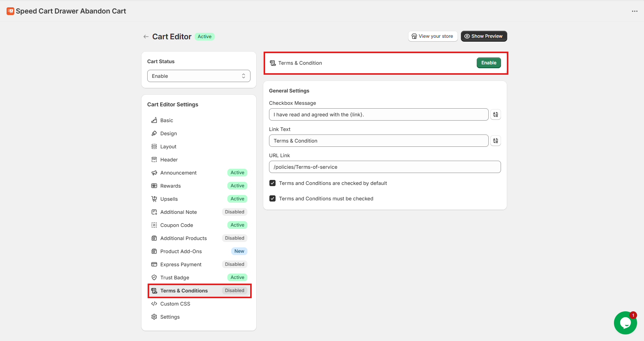This screenshot has height=341, width=644.
Task: Click the Speed Cart Drawer app logo
Action: point(10,11)
